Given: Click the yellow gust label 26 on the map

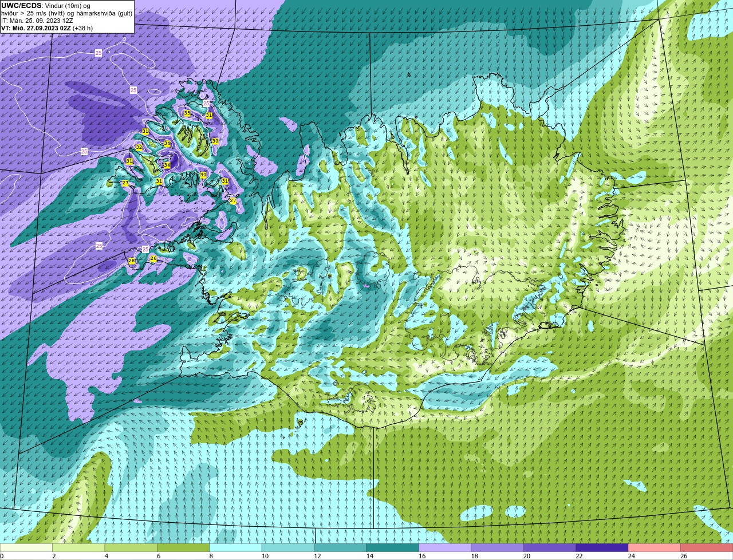Looking at the screenshot, I should [153, 259].
